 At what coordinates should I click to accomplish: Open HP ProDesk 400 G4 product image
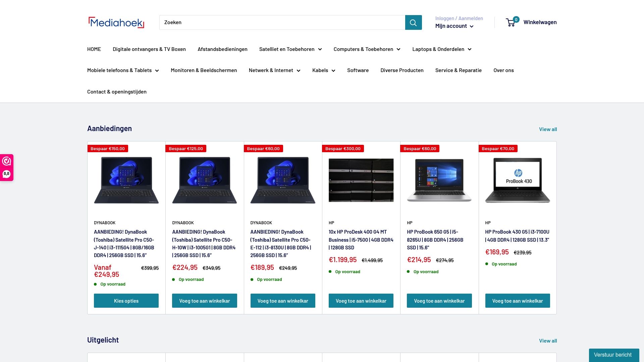click(361, 180)
